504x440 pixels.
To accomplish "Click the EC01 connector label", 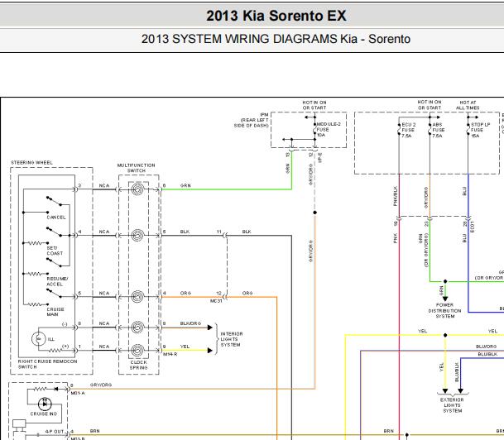I will pyautogui.click(x=473, y=227).
